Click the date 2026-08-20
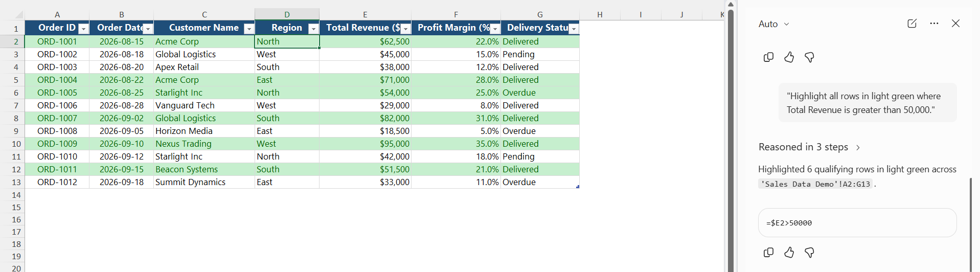Image resolution: width=980 pixels, height=272 pixels. tap(122, 67)
